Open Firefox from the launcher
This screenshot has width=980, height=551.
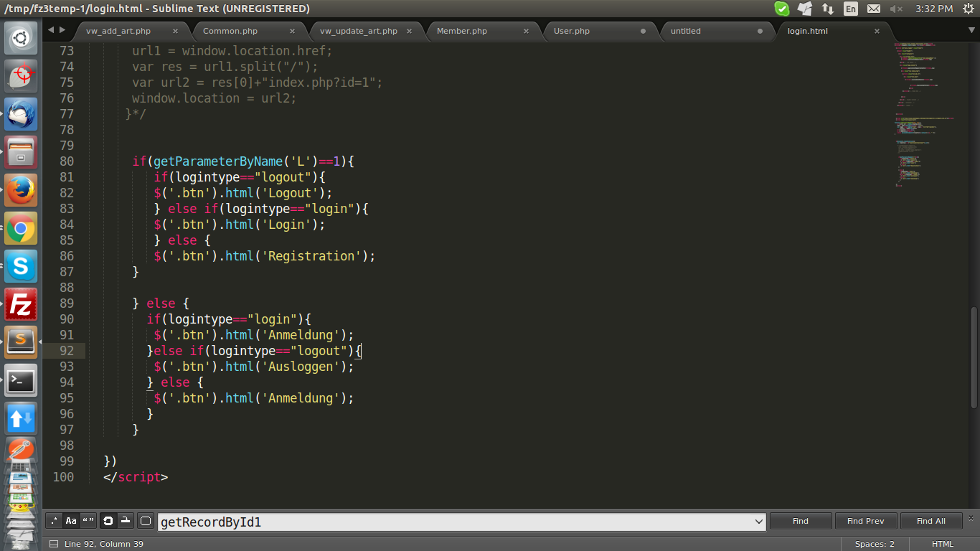coord(21,191)
